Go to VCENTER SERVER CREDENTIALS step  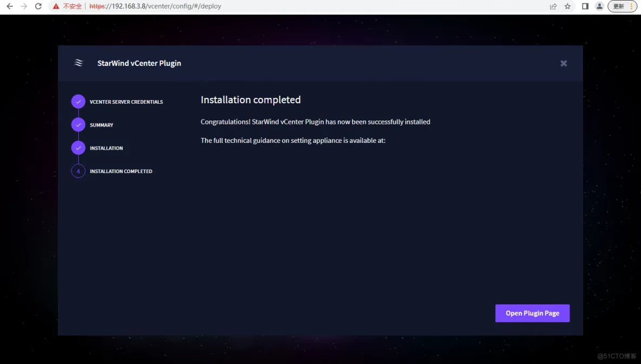click(x=126, y=102)
